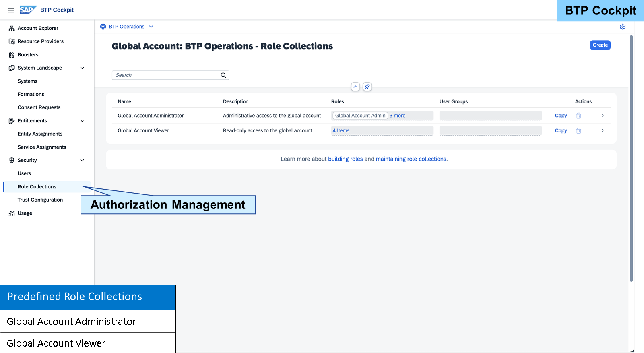The width and height of the screenshot is (644, 353).
Task: Open Entity Assignments
Action: pyautogui.click(x=40, y=134)
